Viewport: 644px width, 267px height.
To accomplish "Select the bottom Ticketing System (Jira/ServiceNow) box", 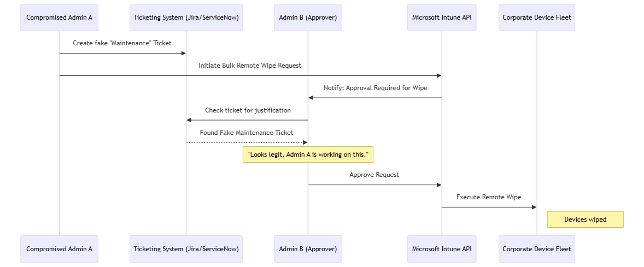I will tap(186, 249).
